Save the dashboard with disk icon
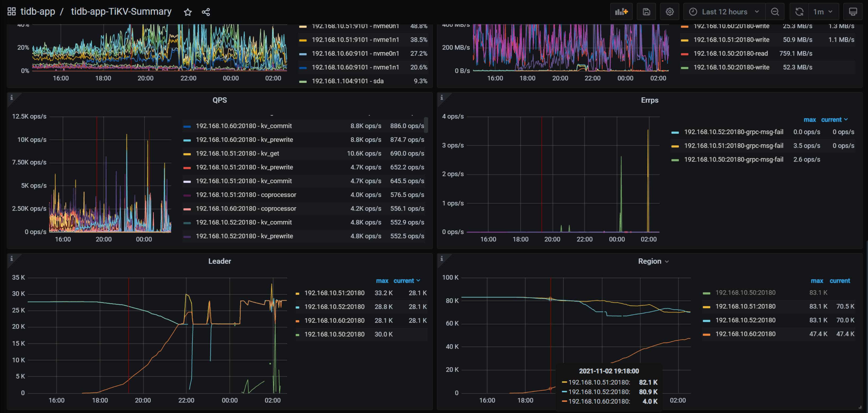Image resolution: width=868 pixels, height=413 pixels. (646, 12)
